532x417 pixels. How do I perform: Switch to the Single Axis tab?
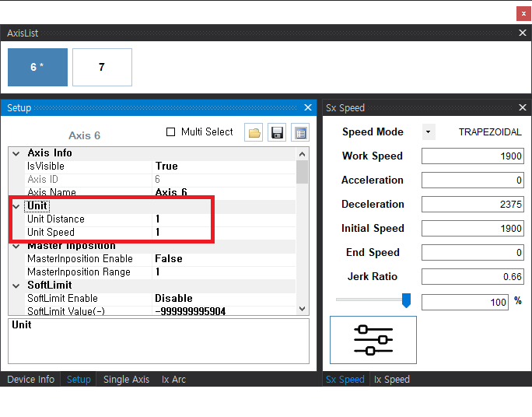pos(127,380)
